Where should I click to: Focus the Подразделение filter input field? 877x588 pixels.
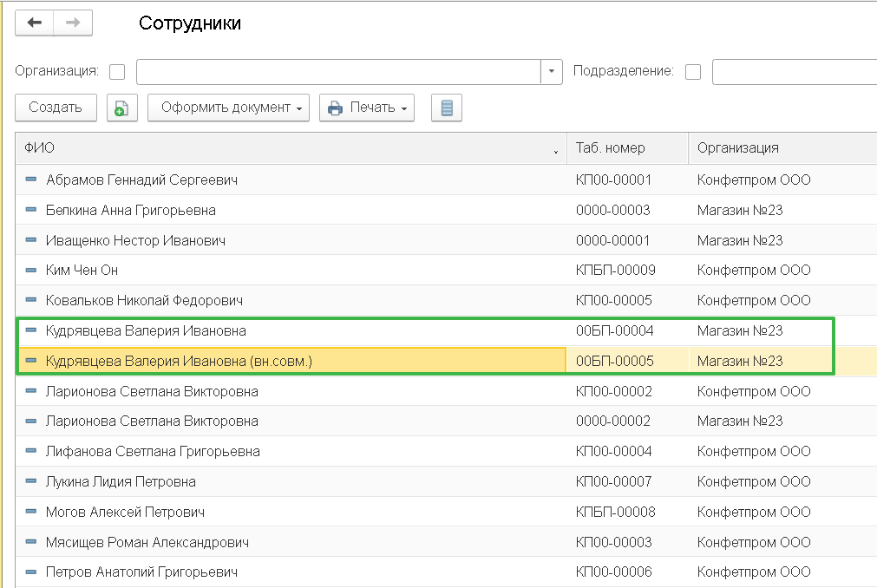(795, 71)
